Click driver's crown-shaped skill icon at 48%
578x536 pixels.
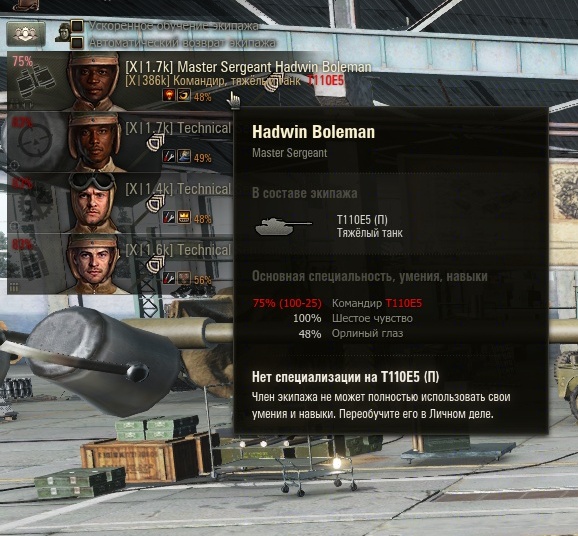[x=184, y=217]
